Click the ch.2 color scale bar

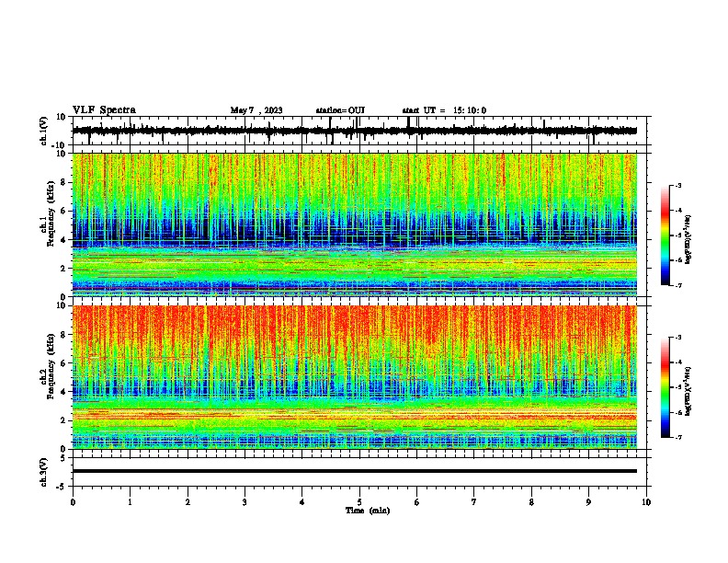point(665,387)
